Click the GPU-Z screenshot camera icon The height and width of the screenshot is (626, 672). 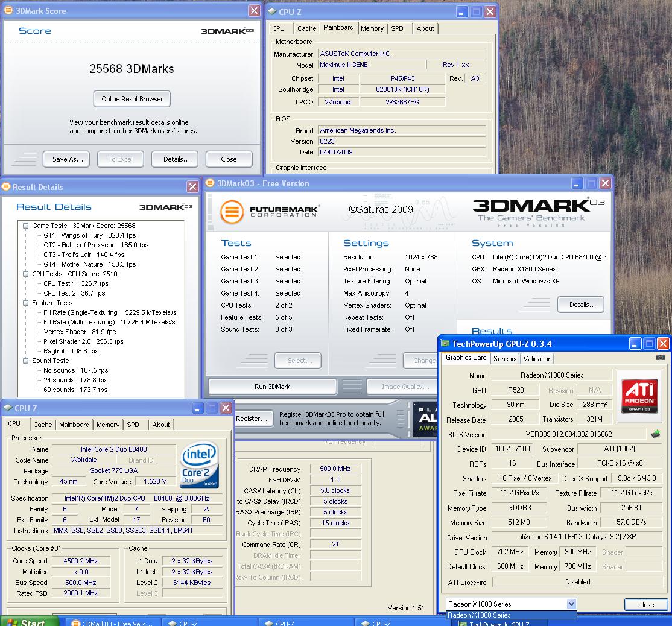pyautogui.click(x=661, y=358)
